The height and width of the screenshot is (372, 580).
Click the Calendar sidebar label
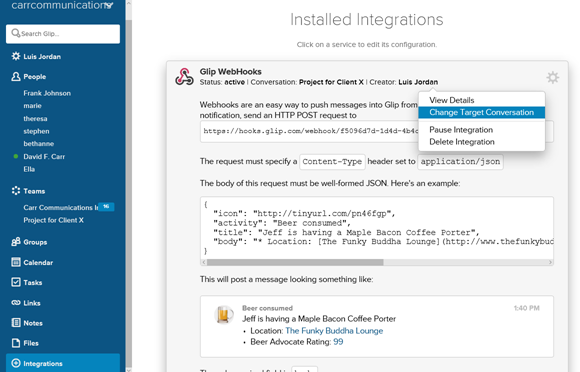tap(38, 263)
